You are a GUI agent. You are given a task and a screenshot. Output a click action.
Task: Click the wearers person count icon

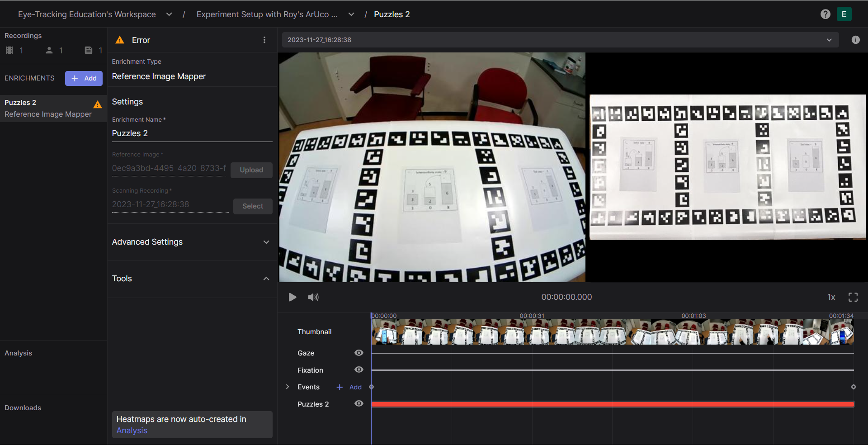point(49,50)
